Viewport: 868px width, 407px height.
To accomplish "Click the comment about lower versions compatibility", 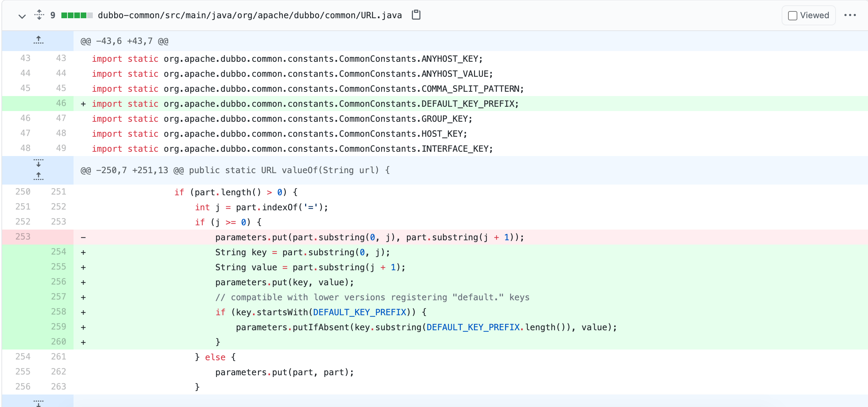I will (x=372, y=297).
